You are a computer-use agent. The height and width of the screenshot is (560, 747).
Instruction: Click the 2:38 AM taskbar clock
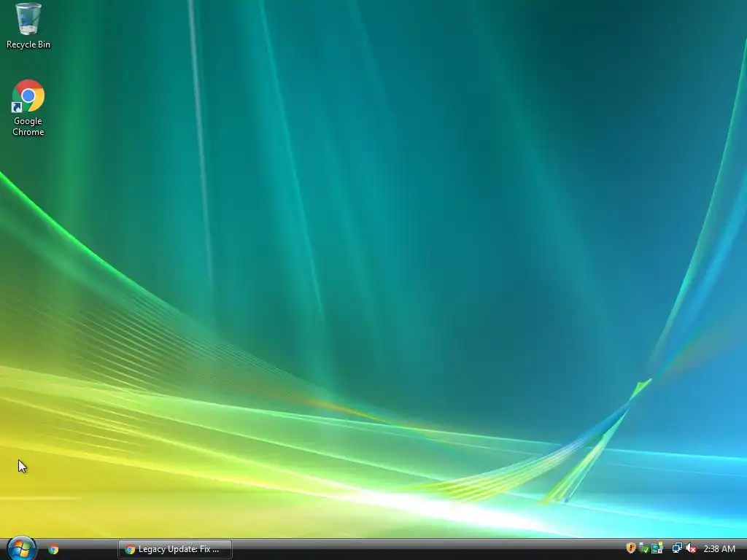click(x=719, y=549)
